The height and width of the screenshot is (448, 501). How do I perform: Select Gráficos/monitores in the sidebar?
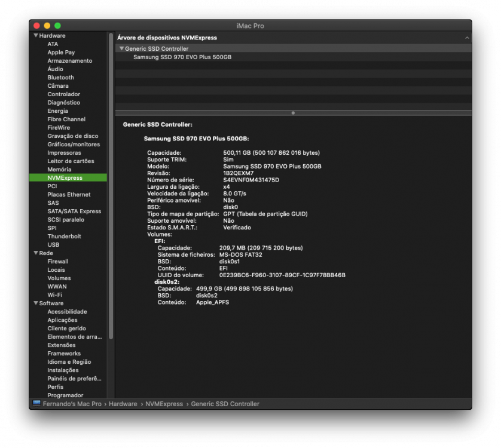[74, 145]
